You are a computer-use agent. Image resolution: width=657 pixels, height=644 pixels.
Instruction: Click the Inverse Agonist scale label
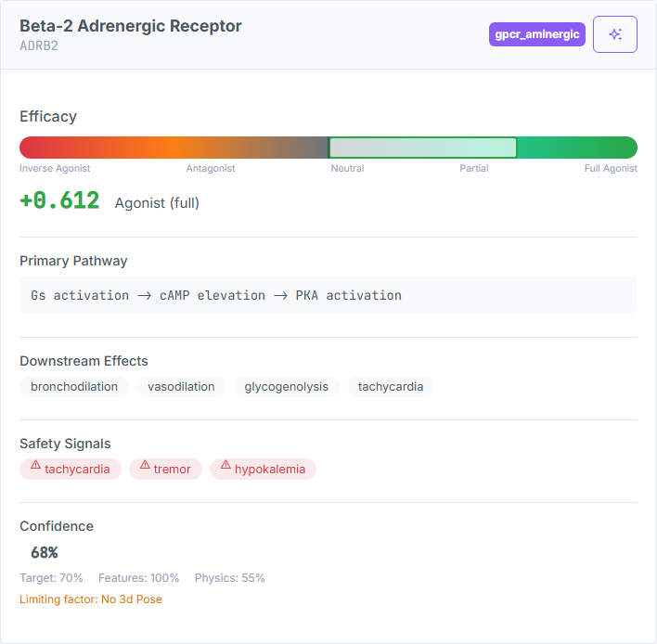click(55, 169)
